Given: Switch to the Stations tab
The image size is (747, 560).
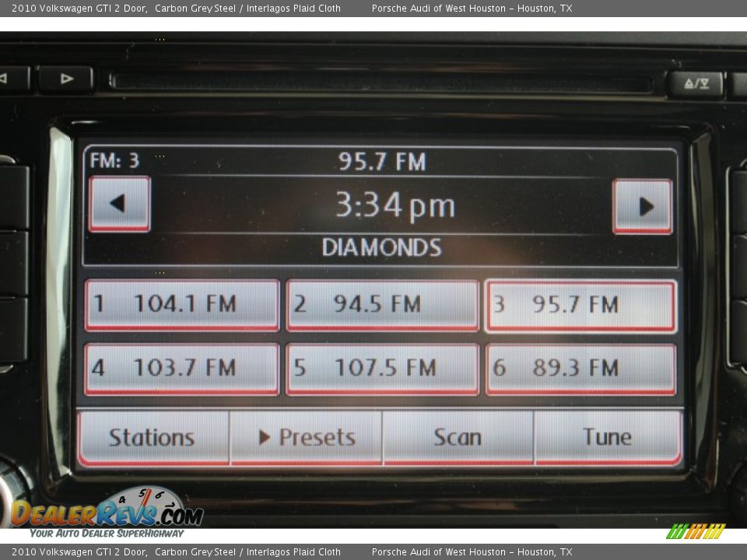Looking at the screenshot, I should coord(153,436).
